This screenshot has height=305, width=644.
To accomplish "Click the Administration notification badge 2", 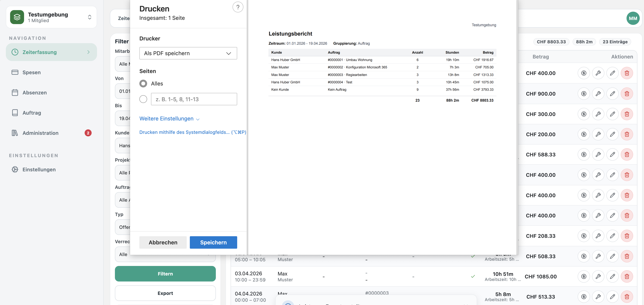I will coord(88,133).
